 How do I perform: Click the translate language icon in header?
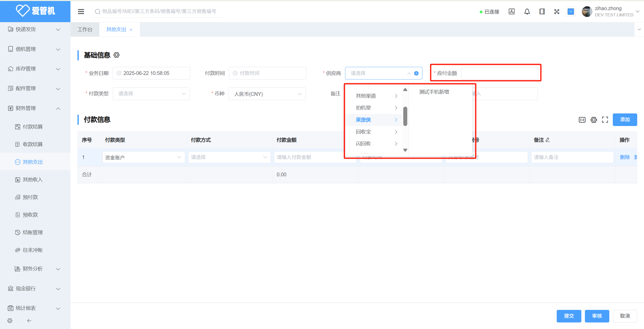512,12
